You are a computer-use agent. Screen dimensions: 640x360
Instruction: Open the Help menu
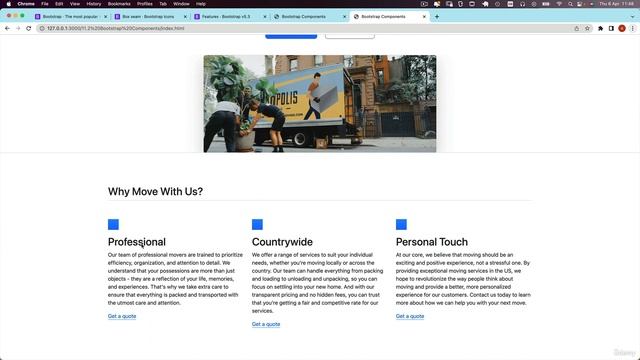coord(201,4)
